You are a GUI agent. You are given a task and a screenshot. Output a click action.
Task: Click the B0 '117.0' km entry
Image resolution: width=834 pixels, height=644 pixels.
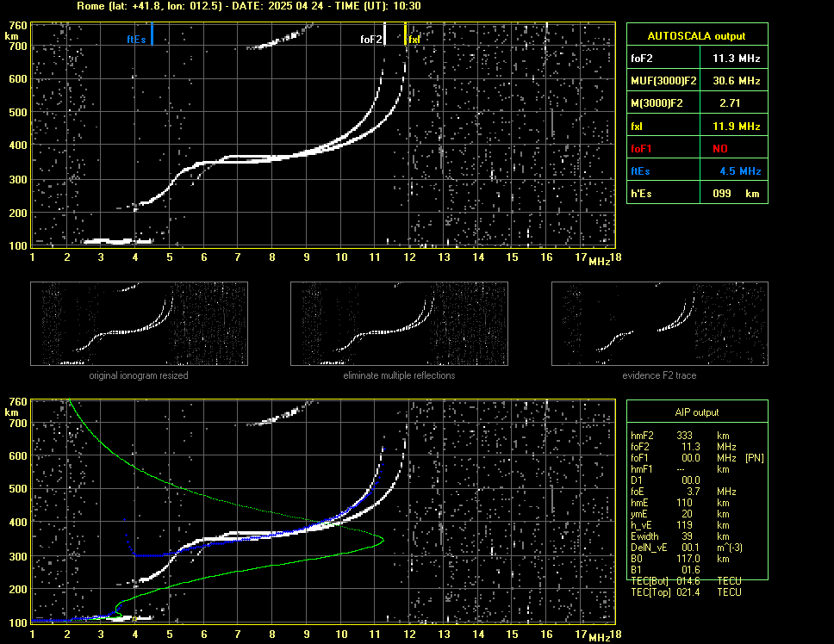pos(688,559)
